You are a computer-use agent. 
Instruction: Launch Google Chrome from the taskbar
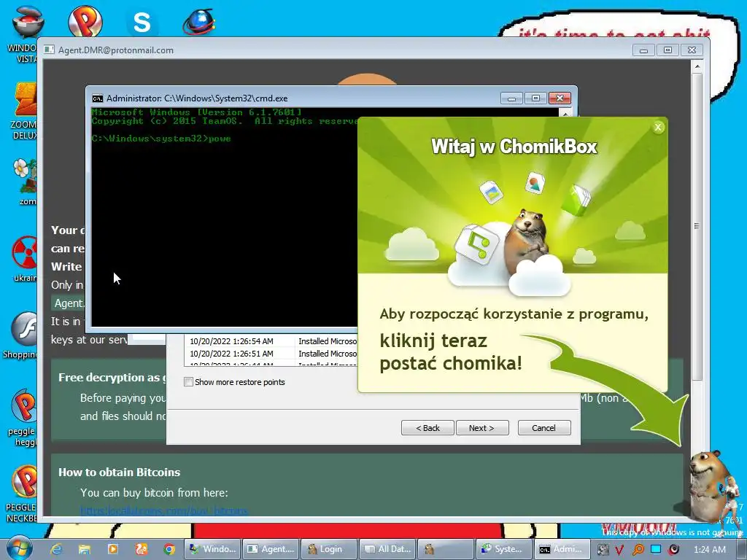coord(169,549)
